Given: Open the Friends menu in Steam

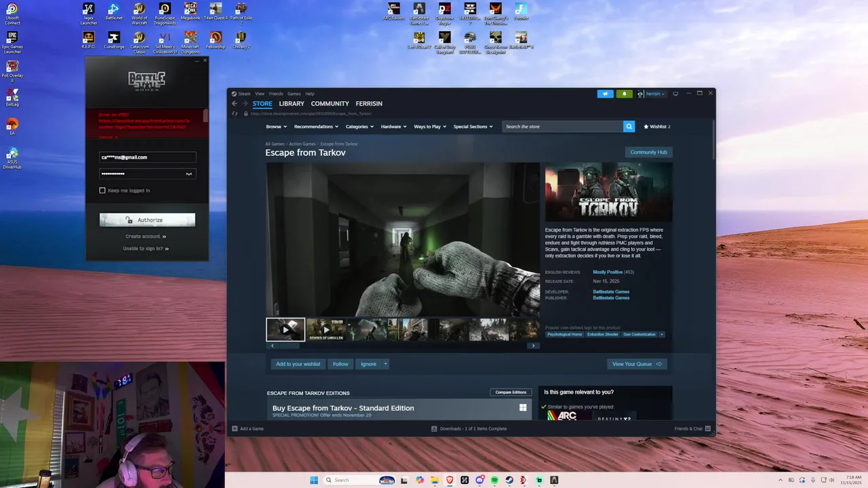Looking at the screenshot, I should [276, 94].
